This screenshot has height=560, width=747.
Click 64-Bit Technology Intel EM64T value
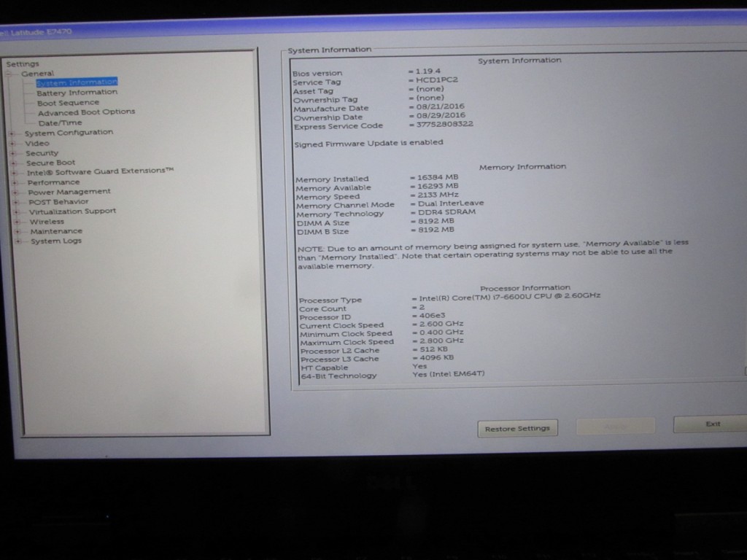click(x=449, y=374)
